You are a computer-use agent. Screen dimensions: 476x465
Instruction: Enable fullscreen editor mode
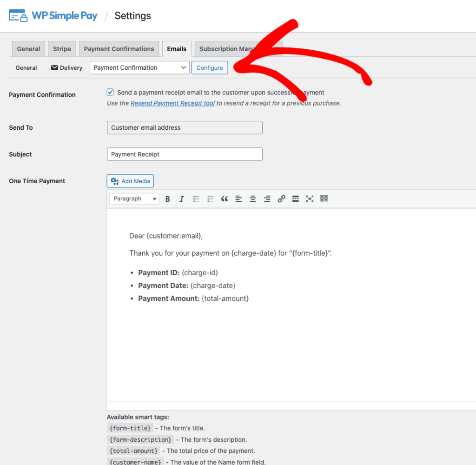click(310, 199)
